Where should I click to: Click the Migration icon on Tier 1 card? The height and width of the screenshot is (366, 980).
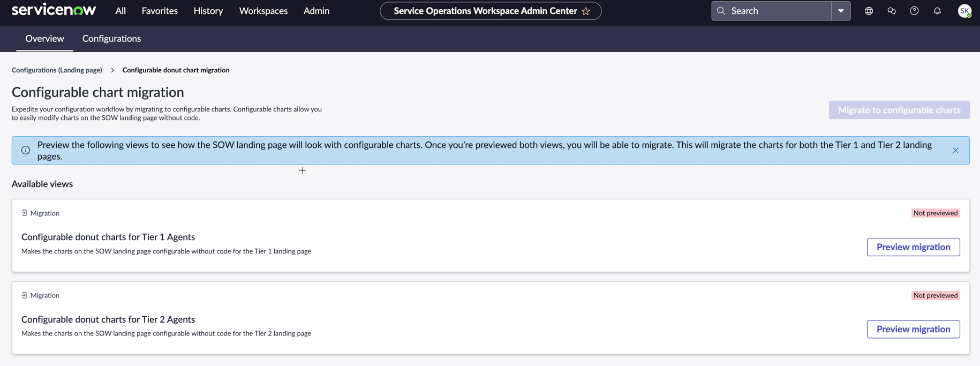24,213
